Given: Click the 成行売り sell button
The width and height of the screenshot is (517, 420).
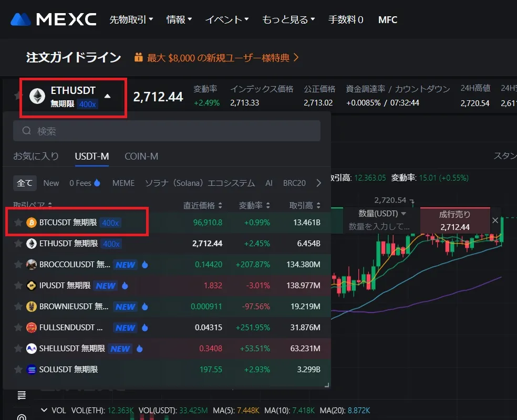Looking at the screenshot, I should tap(456, 220).
